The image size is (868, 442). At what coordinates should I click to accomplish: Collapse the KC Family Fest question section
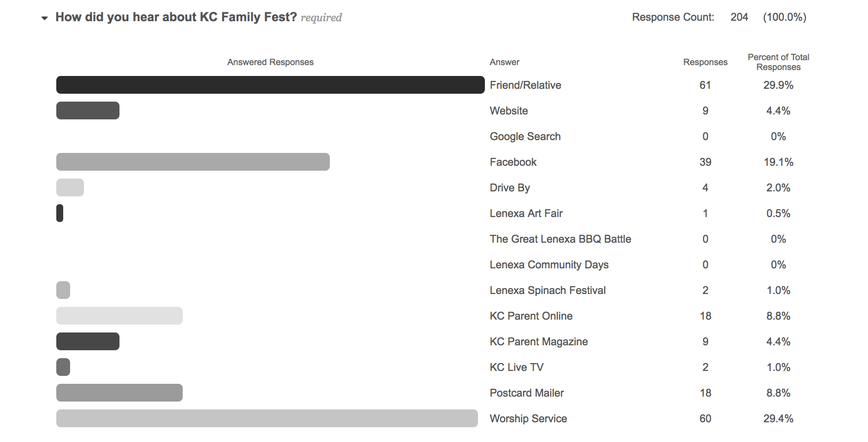(x=44, y=18)
